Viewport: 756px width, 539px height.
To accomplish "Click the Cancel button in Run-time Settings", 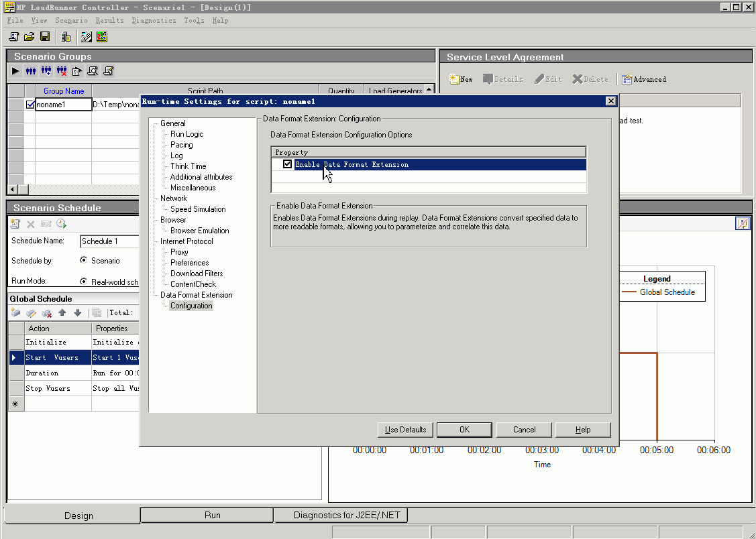I will tap(524, 430).
